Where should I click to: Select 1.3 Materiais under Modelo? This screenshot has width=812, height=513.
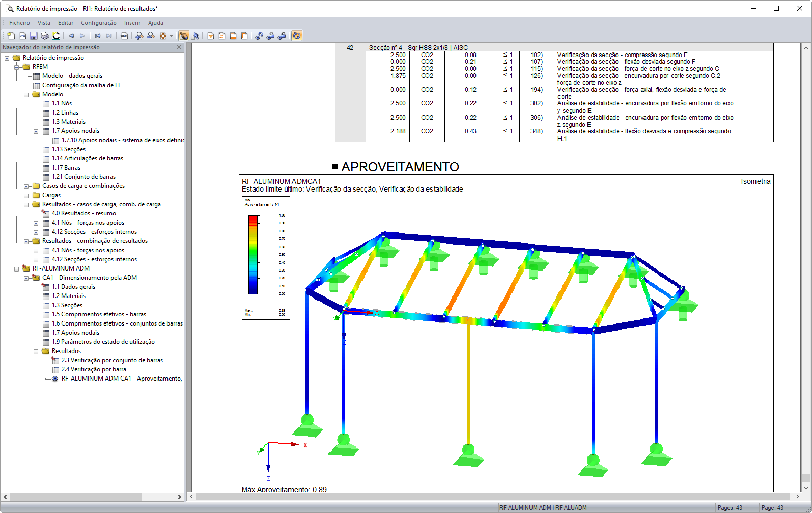[69, 122]
